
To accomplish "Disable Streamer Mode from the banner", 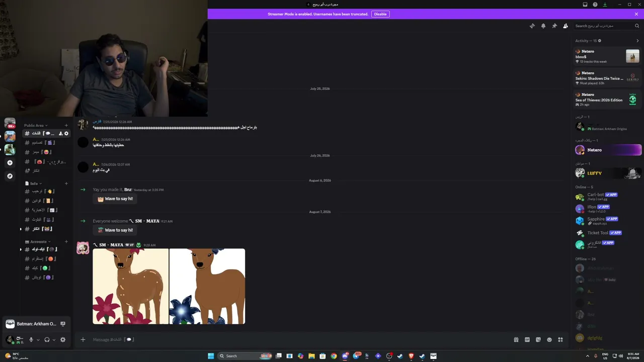I will click(380, 14).
